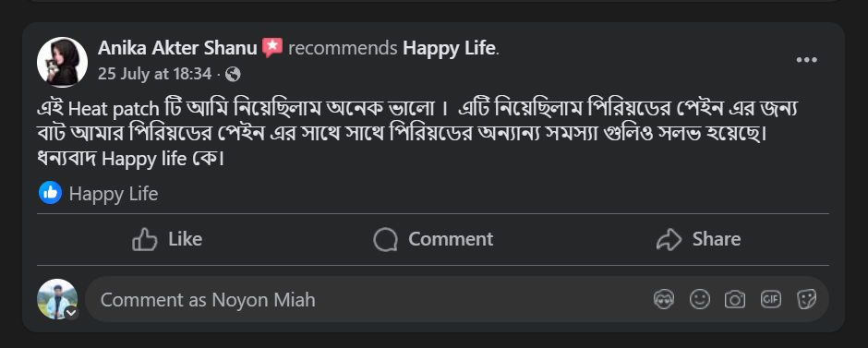Share this recommendation post

pos(698,239)
